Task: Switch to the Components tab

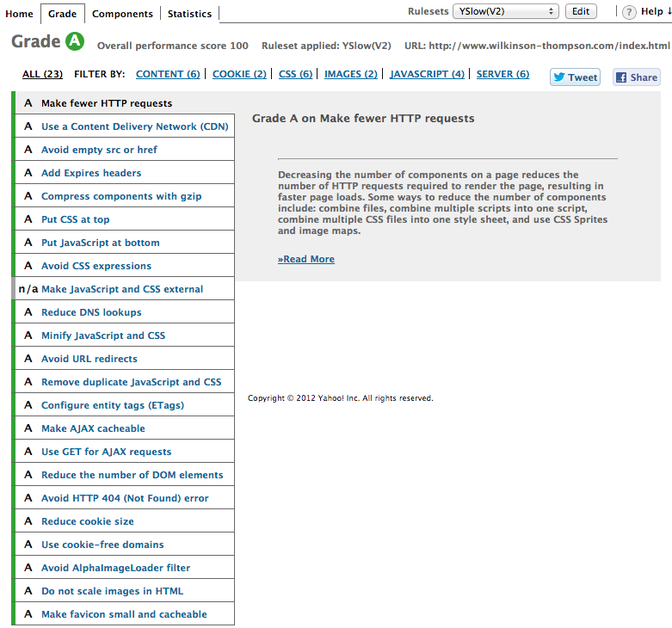Action: coord(122,14)
